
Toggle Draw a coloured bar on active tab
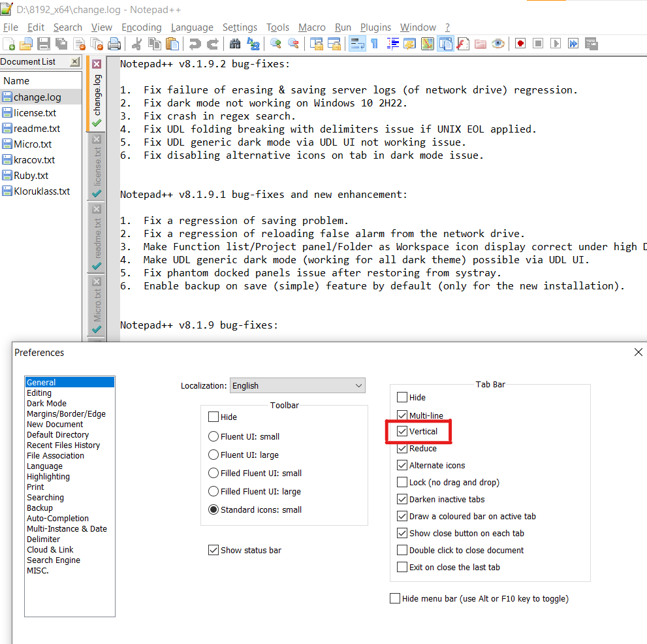(402, 516)
